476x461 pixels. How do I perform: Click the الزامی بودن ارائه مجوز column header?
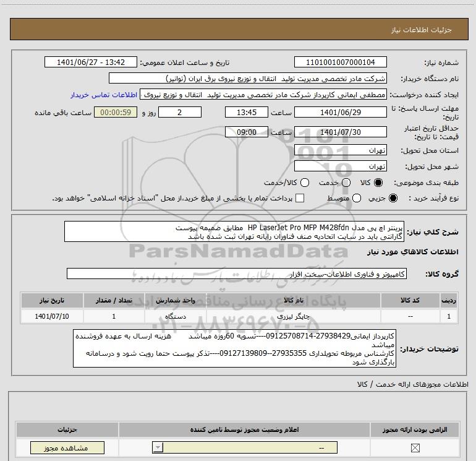415,429
